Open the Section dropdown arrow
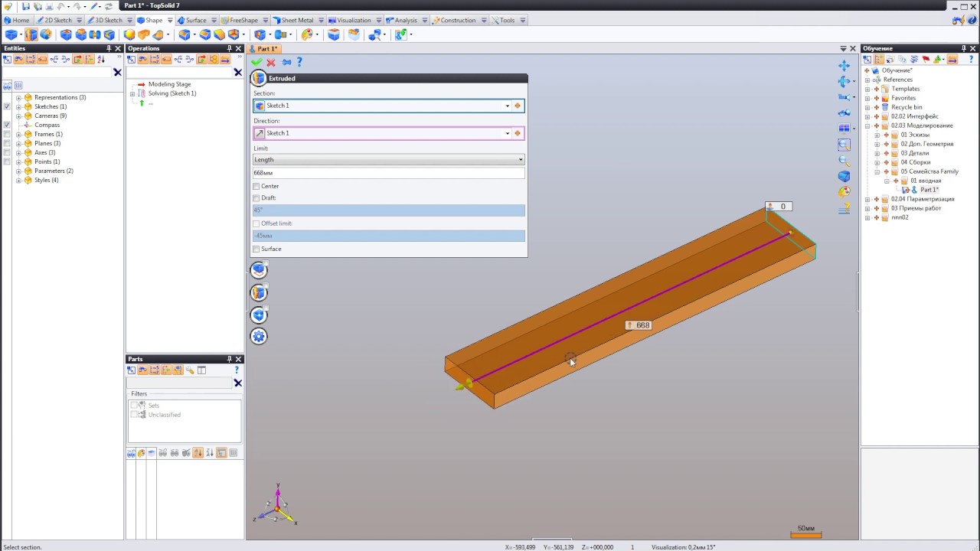The width and height of the screenshot is (980, 551). pos(507,106)
